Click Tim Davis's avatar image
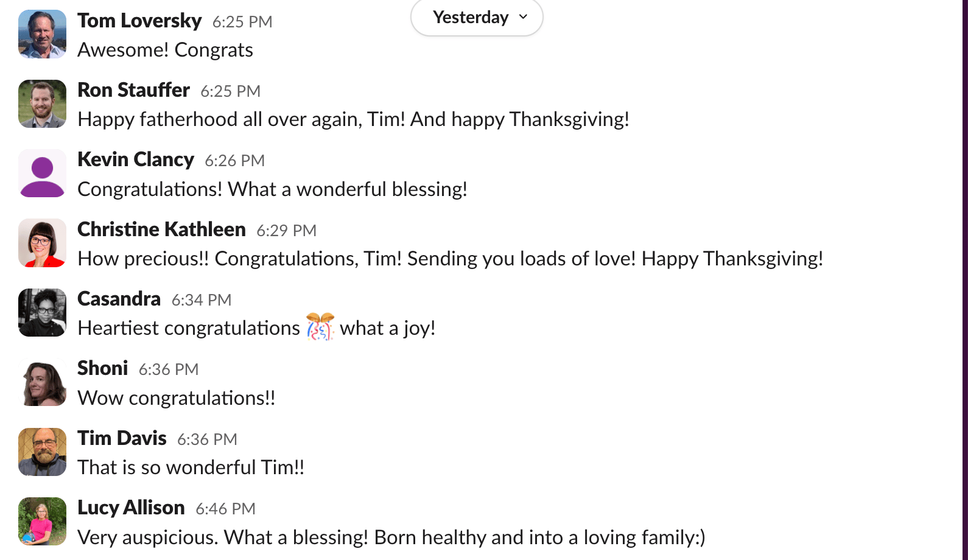The width and height of the screenshot is (968, 560). (42, 452)
